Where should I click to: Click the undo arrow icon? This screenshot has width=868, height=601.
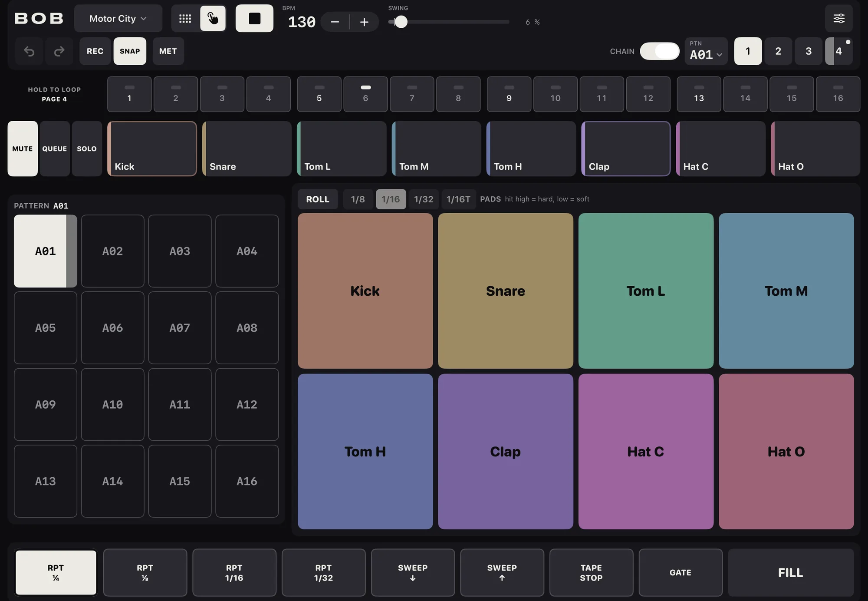(29, 51)
